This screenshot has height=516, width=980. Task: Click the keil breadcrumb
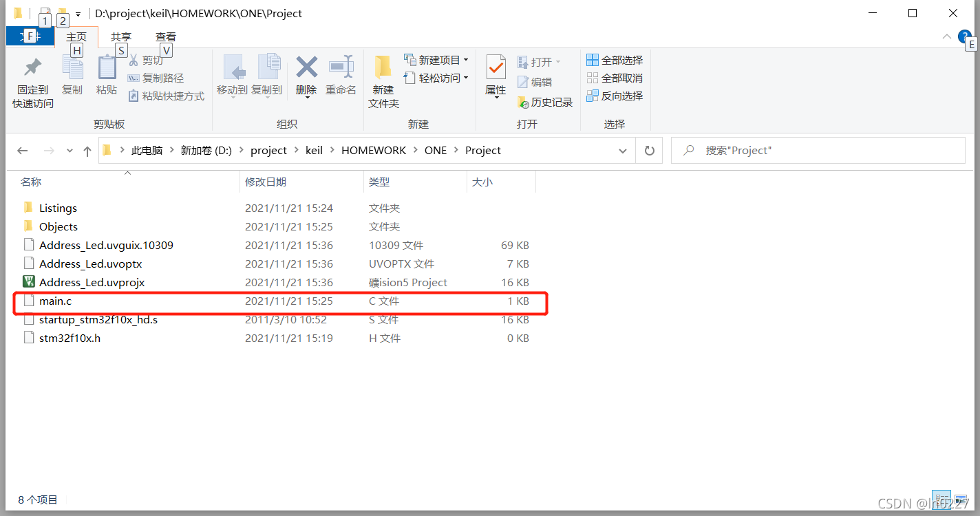pyautogui.click(x=314, y=151)
